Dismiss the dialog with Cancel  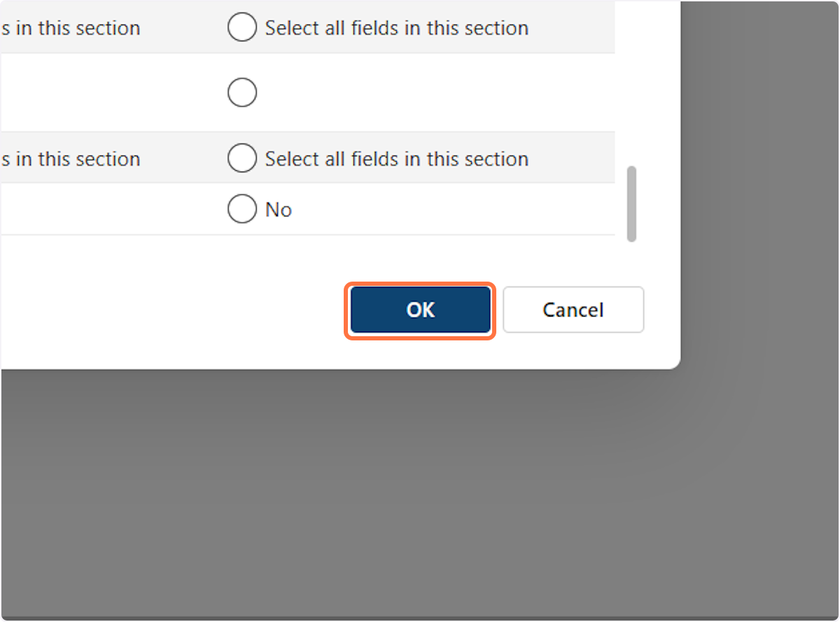tap(573, 310)
